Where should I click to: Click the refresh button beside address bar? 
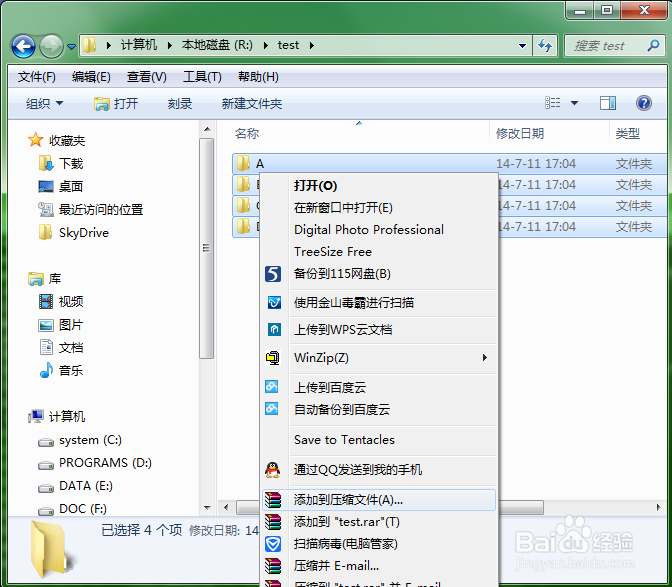tap(545, 45)
